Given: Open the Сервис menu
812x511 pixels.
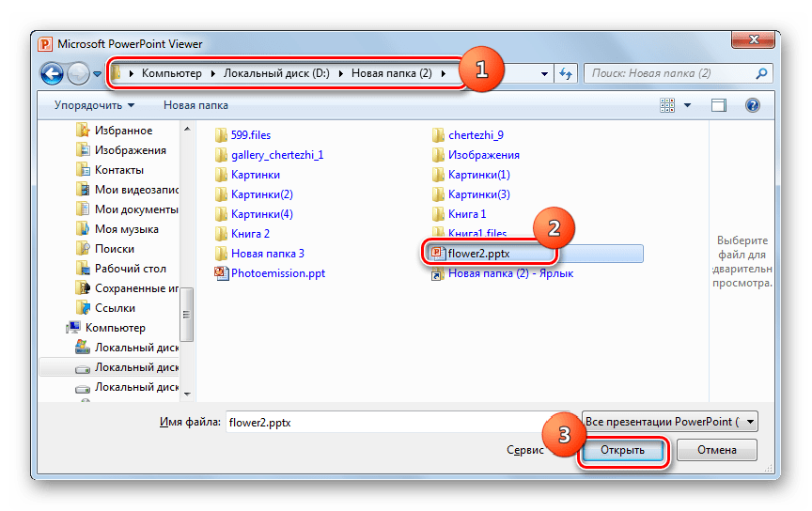Looking at the screenshot, I should pos(525,450).
